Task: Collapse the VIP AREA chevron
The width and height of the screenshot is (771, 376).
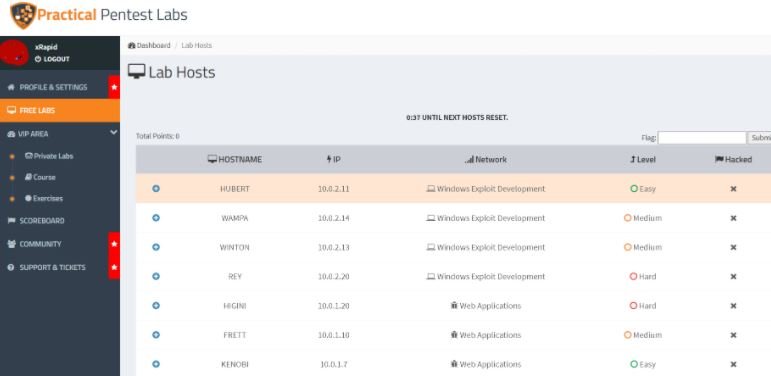Action: [114, 133]
